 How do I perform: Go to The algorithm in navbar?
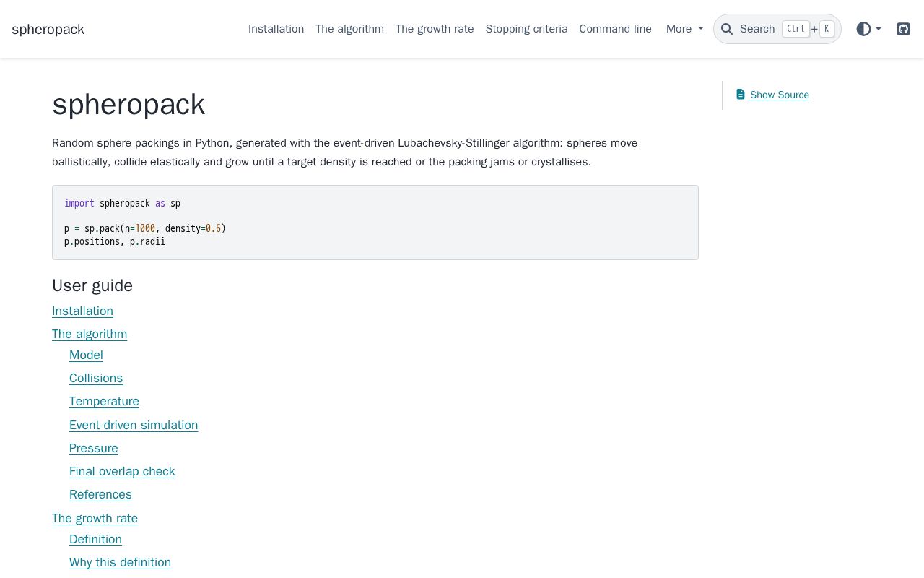click(x=349, y=29)
